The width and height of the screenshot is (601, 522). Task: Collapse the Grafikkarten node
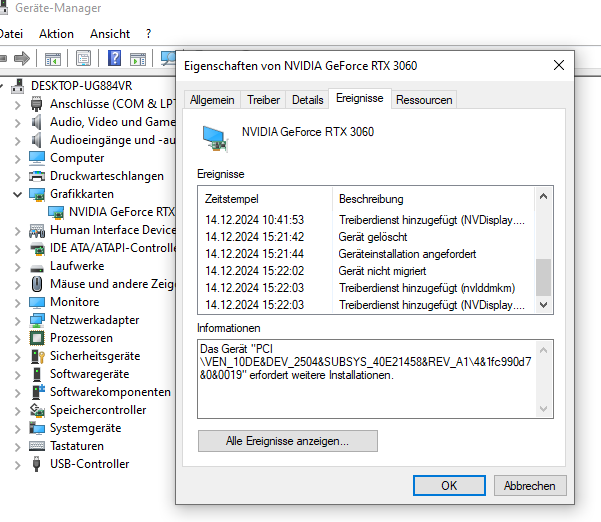pos(17,194)
